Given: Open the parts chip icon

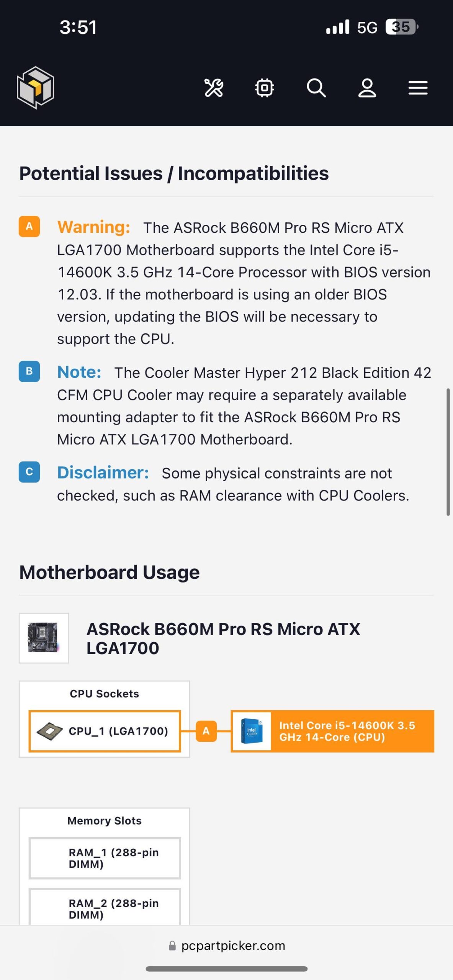Looking at the screenshot, I should point(265,88).
